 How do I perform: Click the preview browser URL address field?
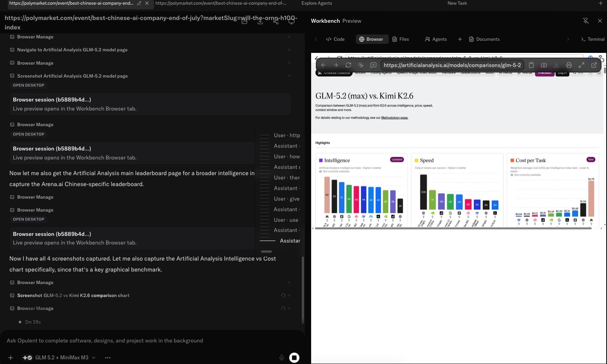click(x=452, y=65)
